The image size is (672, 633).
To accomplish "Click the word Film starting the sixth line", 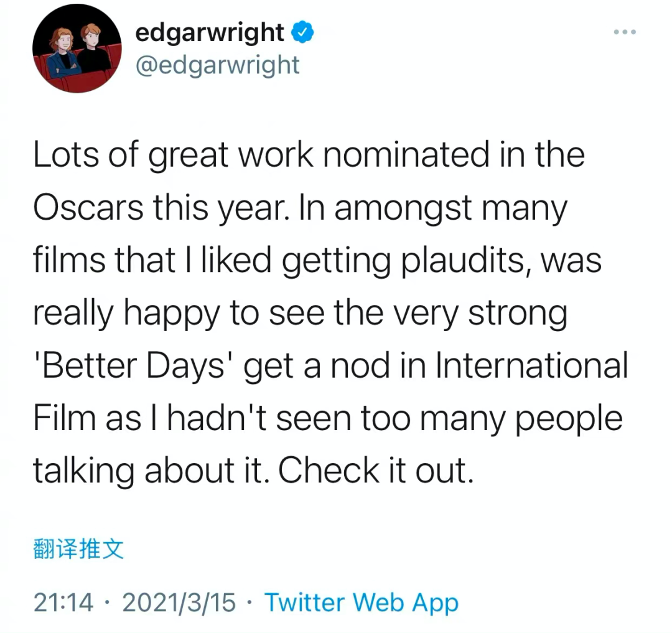I will tap(63, 418).
